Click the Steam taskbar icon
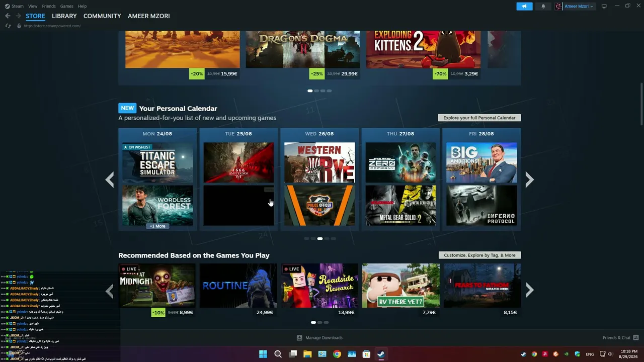This screenshot has height=362, width=644. pyautogui.click(x=381, y=354)
